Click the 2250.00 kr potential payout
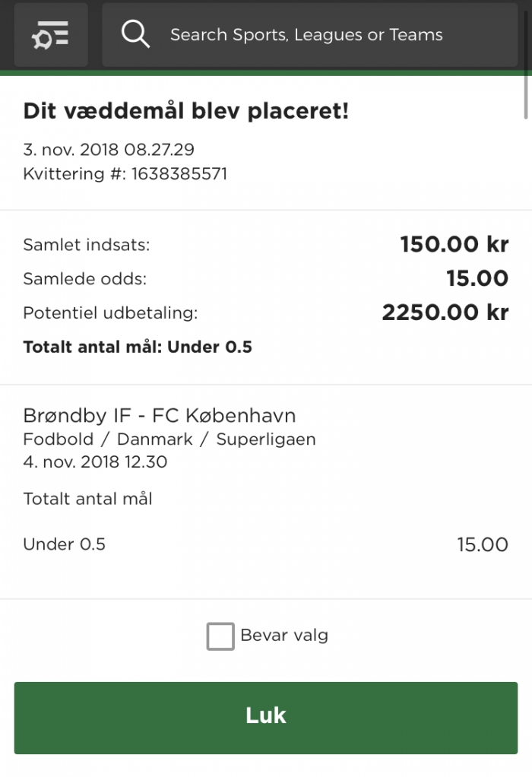 [445, 312]
